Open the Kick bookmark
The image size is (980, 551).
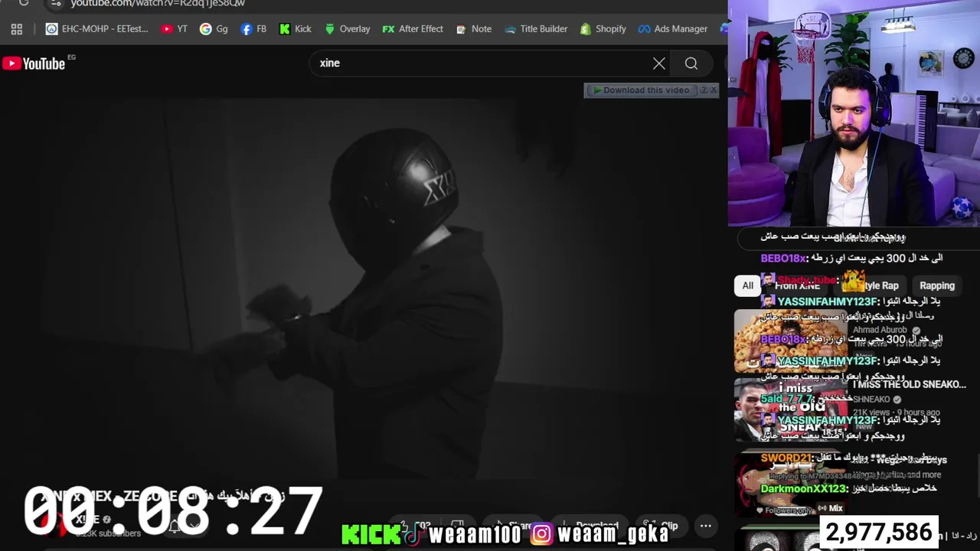(x=296, y=29)
